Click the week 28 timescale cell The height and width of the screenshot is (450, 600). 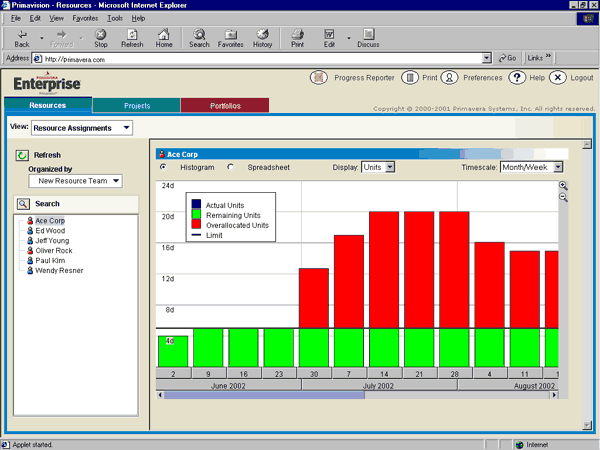(x=455, y=373)
